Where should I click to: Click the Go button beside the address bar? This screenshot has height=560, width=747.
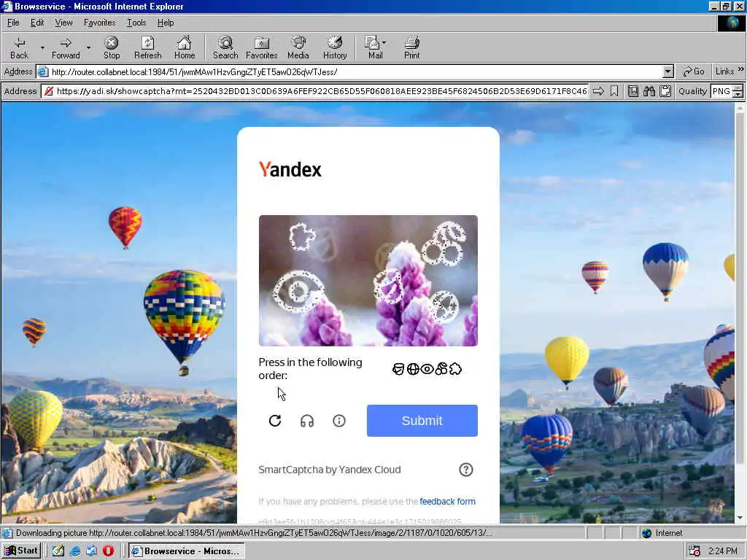[x=694, y=71]
